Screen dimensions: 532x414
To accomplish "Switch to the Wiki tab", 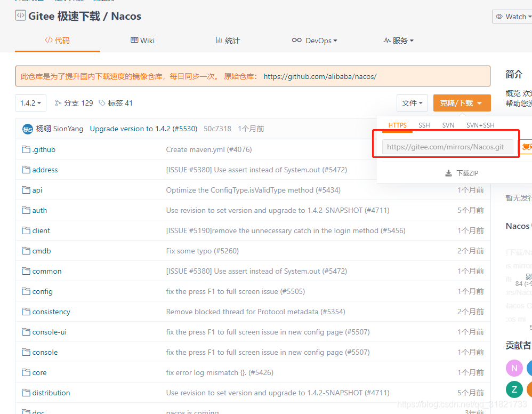I will click(142, 41).
